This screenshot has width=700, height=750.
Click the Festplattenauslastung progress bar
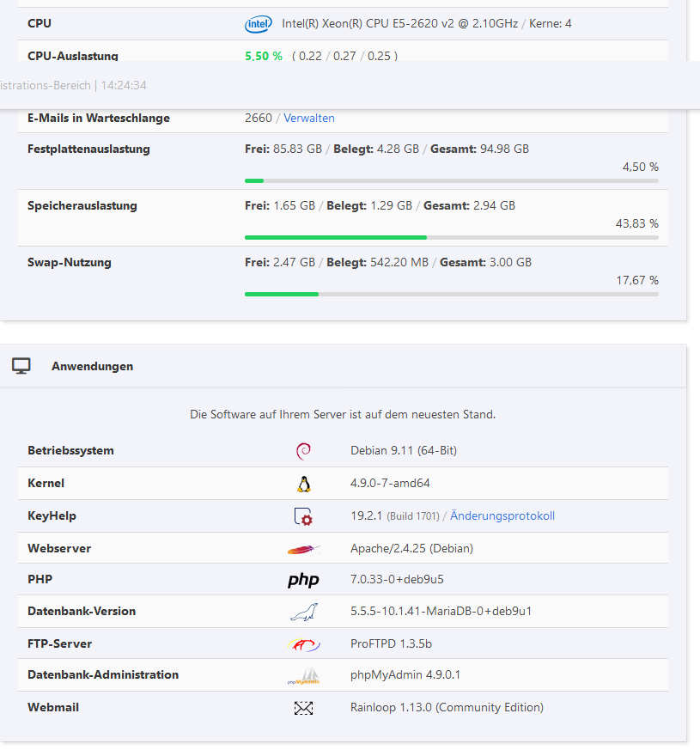coord(451,180)
